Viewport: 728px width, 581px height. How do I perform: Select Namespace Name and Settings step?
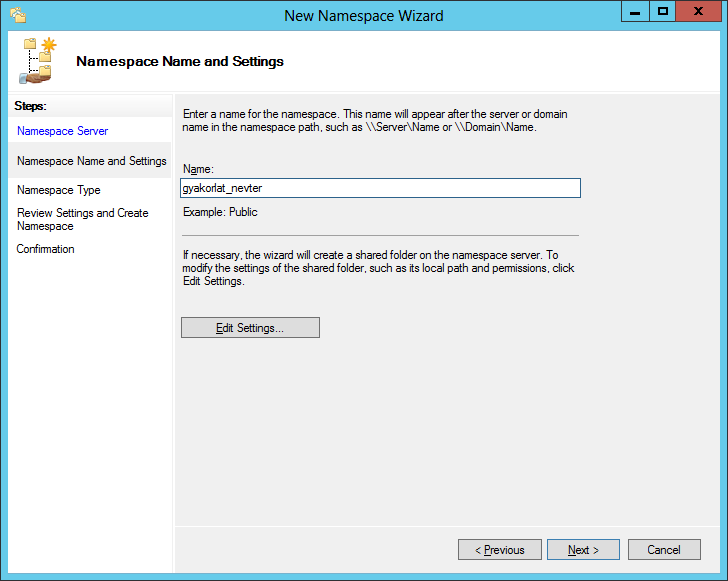pyautogui.click(x=91, y=161)
